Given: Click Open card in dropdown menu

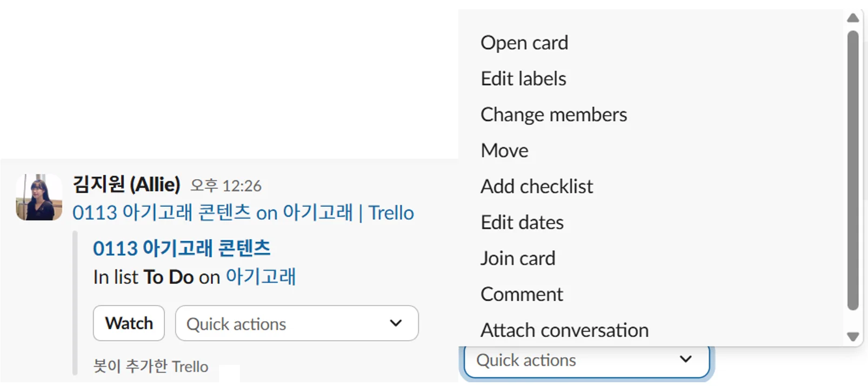Looking at the screenshot, I should point(524,43).
